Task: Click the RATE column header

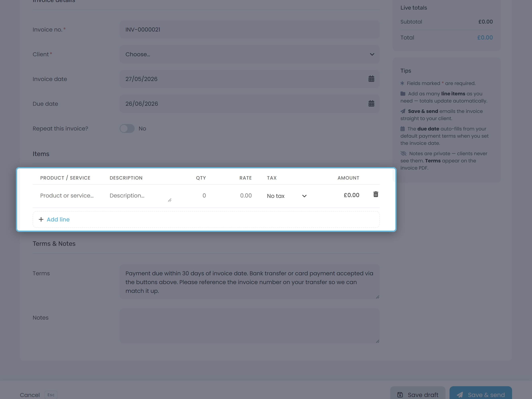Action: point(245,178)
